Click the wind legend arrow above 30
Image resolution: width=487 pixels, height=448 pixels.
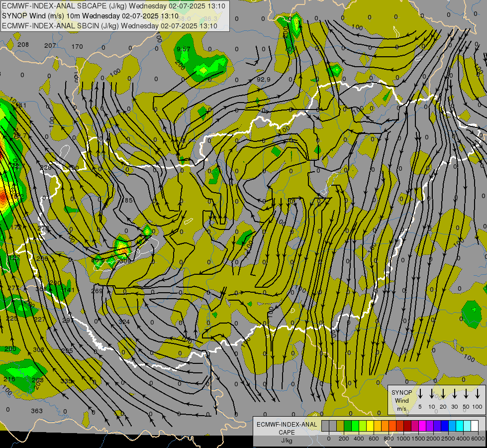click(454, 394)
